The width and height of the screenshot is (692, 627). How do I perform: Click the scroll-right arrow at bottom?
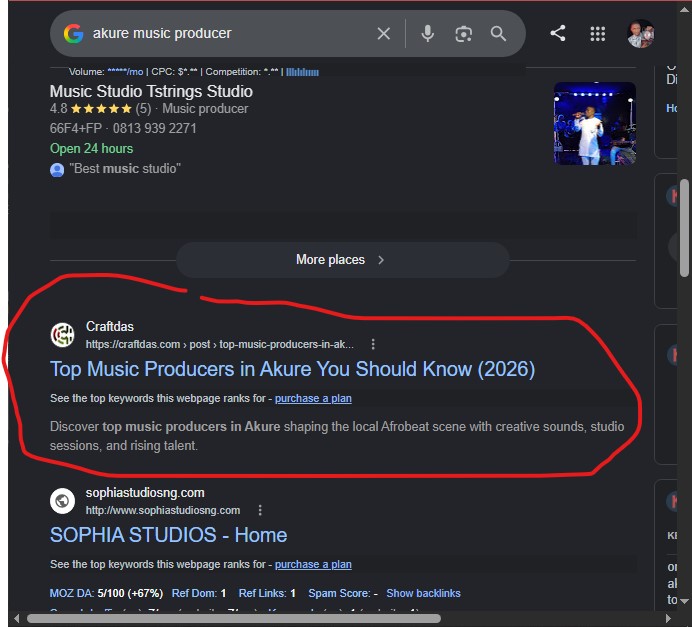click(x=668, y=618)
